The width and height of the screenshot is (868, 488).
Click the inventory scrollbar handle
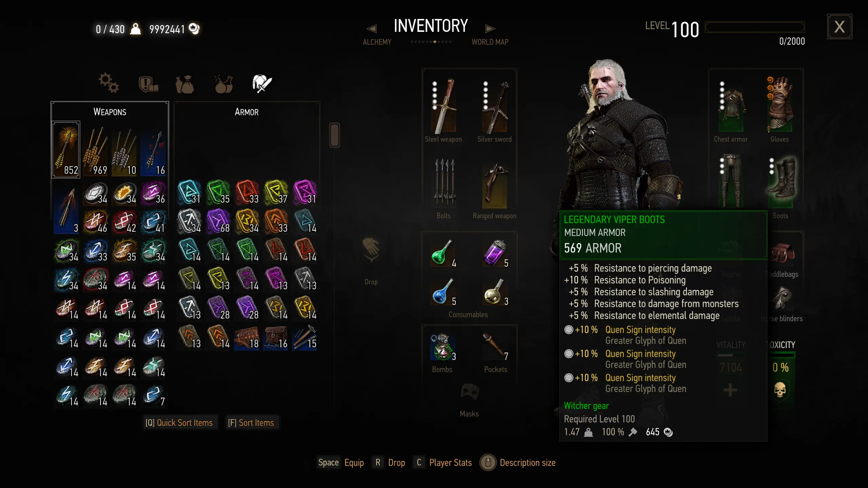point(334,135)
